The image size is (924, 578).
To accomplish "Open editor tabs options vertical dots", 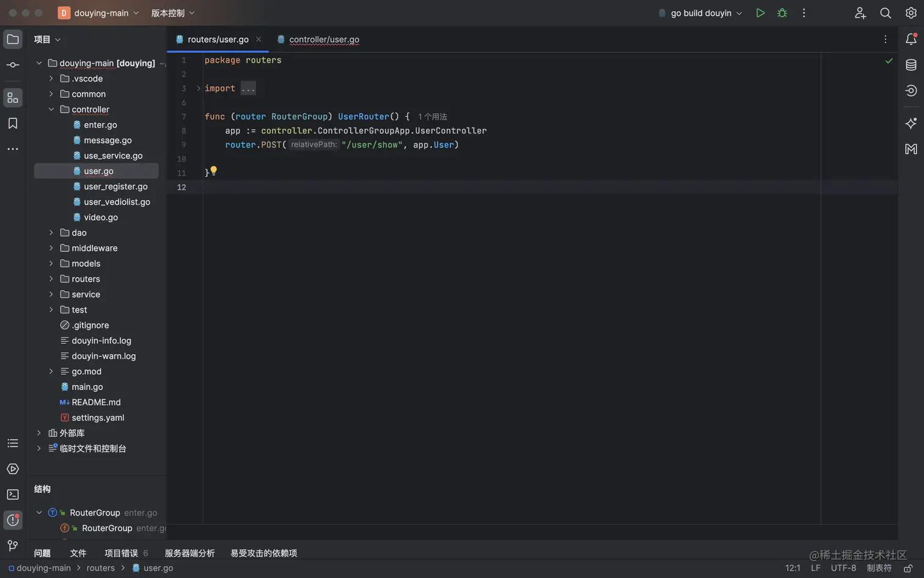I will click(x=886, y=39).
